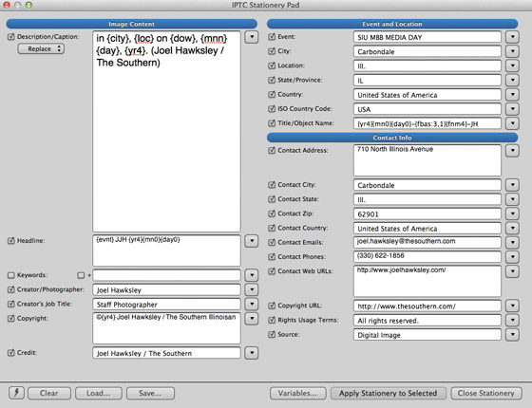The width and height of the screenshot is (532, 408).
Task: Click the Variables... button
Action: (298, 393)
